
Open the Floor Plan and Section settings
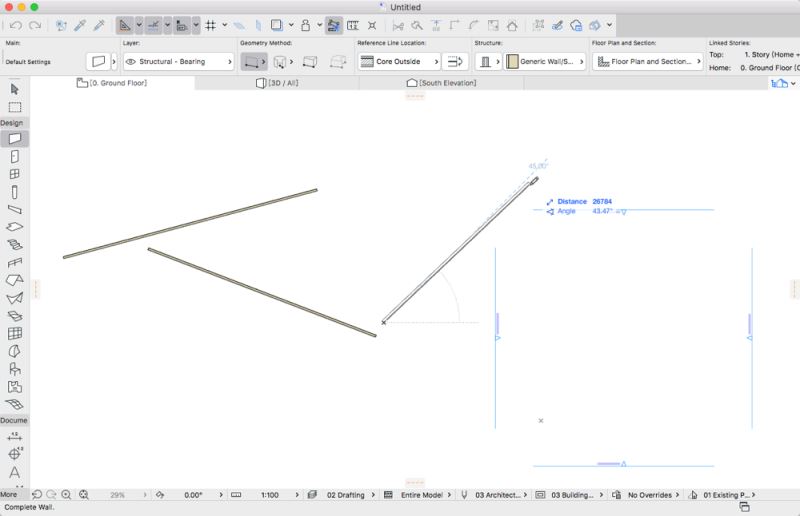647,62
